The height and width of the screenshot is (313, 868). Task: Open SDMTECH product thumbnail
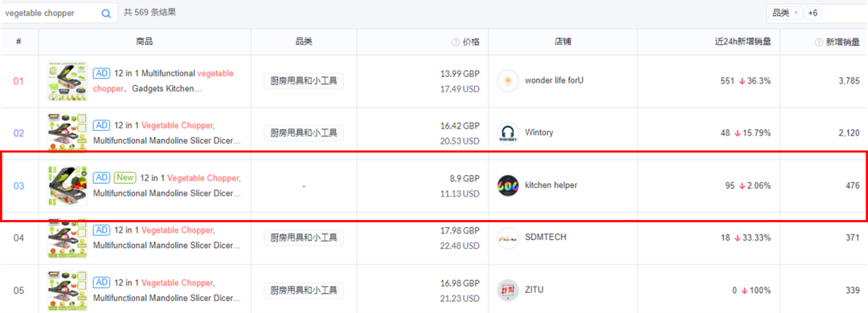tap(67, 238)
